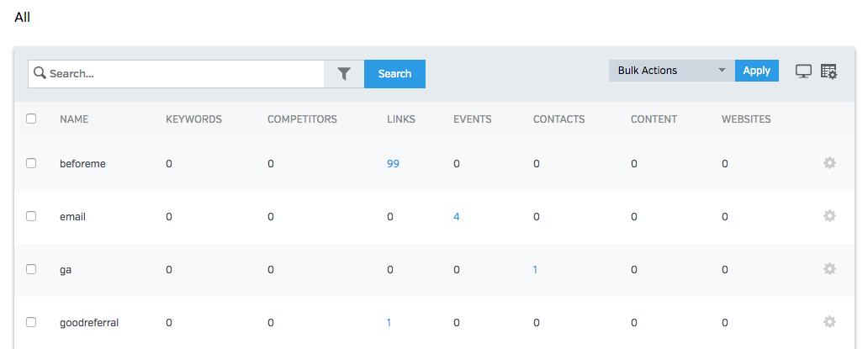The height and width of the screenshot is (349, 868).
Task: Click the monitor display view icon
Action: [803, 71]
